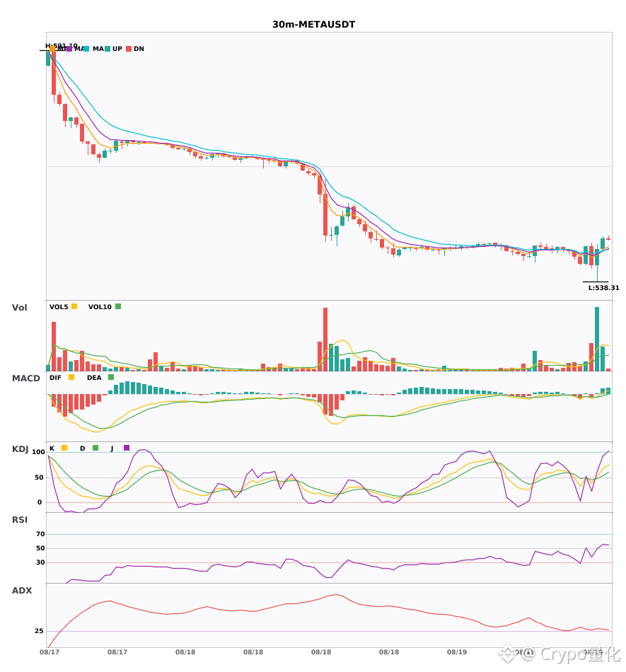Click the DN legend text
The image size is (626, 672).
click(x=139, y=49)
